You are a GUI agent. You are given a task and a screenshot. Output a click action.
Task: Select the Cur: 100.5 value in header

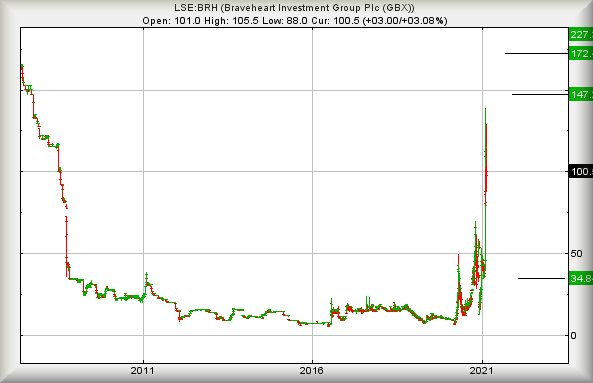coord(335,21)
